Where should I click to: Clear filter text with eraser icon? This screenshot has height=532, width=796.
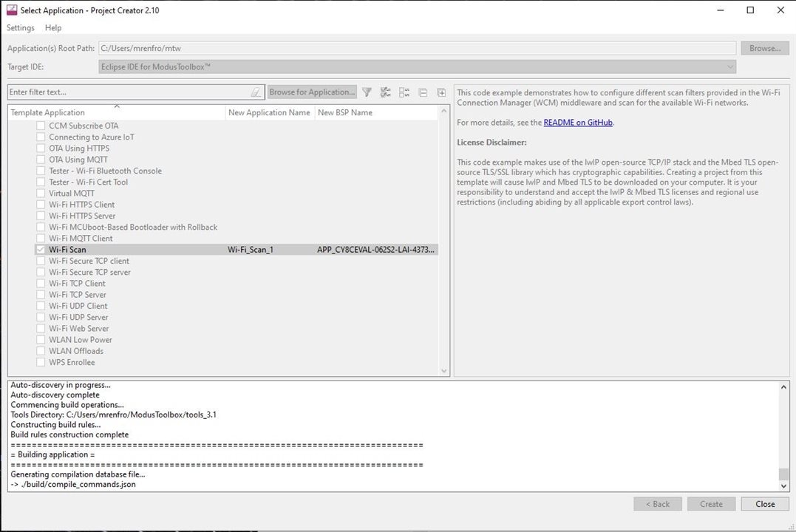click(256, 92)
